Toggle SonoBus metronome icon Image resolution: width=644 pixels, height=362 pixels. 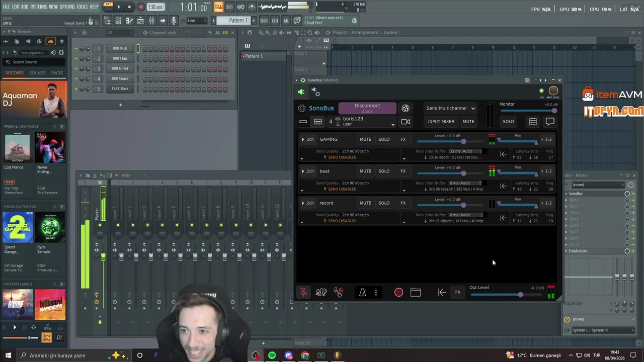pos(362,292)
